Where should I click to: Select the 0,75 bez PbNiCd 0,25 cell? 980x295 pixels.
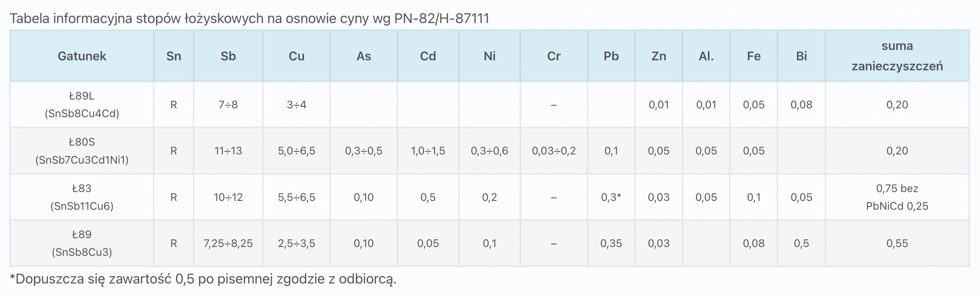(897, 197)
